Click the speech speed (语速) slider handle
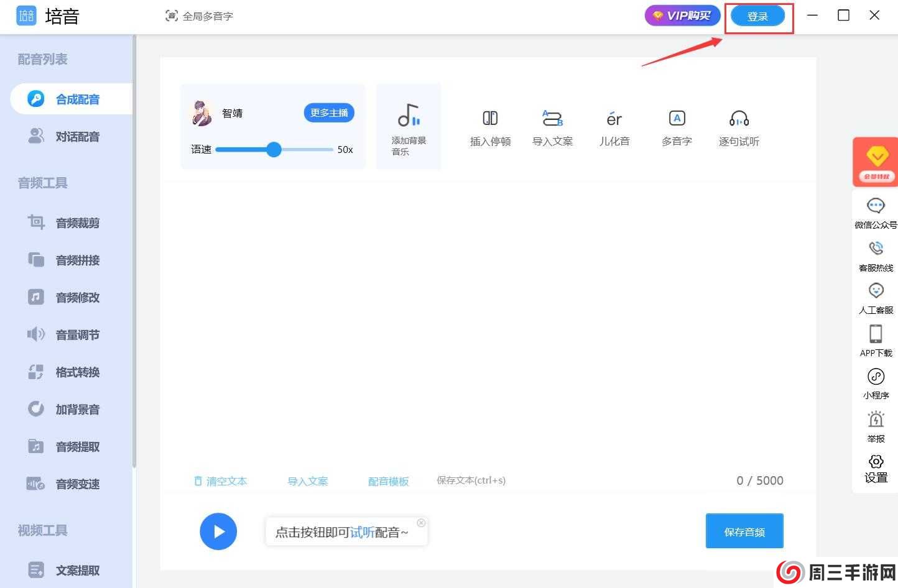 (274, 149)
